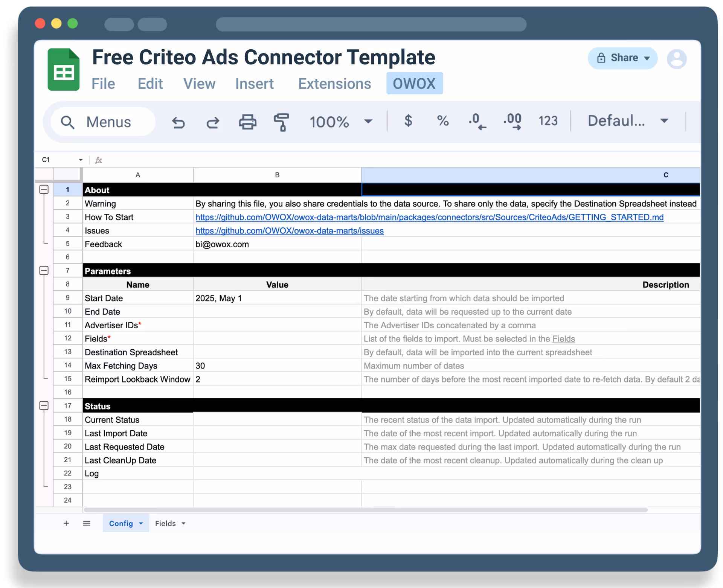Click increase decimal places icon
The height and width of the screenshot is (588, 723).
click(x=513, y=121)
